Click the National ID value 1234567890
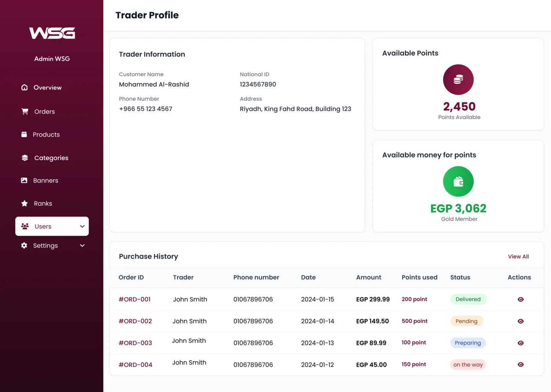Viewport: 551px width, 392px height. tap(258, 84)
